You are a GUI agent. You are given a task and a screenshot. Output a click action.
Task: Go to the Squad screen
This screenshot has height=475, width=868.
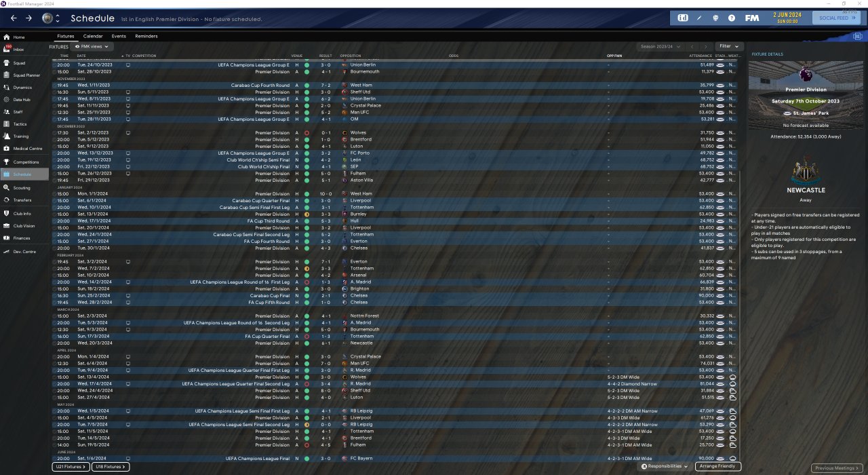pos(19,62)
